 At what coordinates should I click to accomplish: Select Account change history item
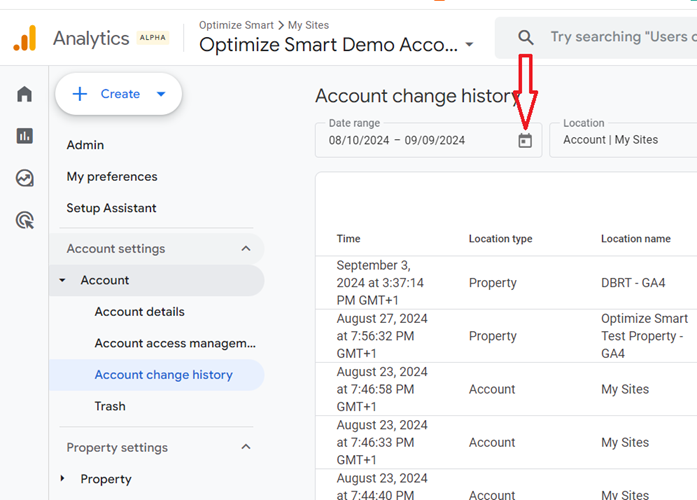[156, 375]
